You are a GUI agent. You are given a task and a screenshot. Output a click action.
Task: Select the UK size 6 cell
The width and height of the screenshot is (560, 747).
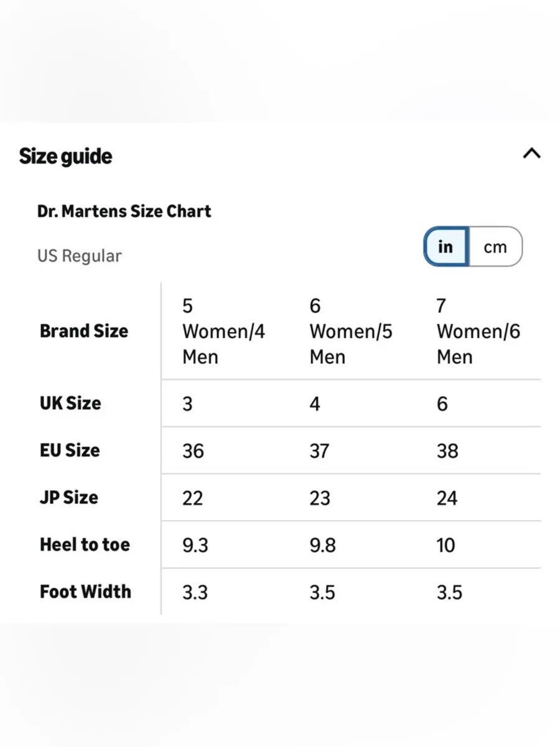click(x=442, y=404)
